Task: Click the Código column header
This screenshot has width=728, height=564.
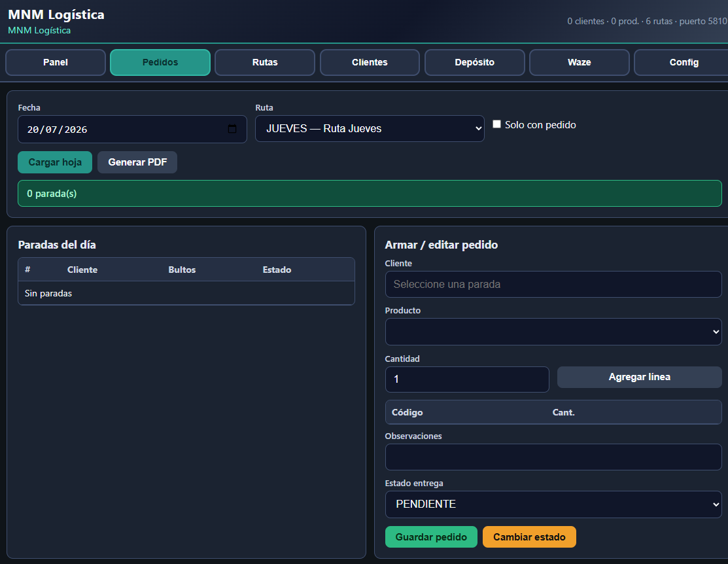Action: pos(407,412)
